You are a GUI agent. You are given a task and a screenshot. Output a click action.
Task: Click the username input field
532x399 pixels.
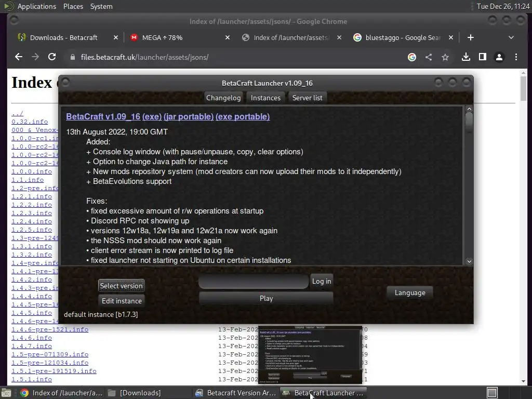point(254,281)
